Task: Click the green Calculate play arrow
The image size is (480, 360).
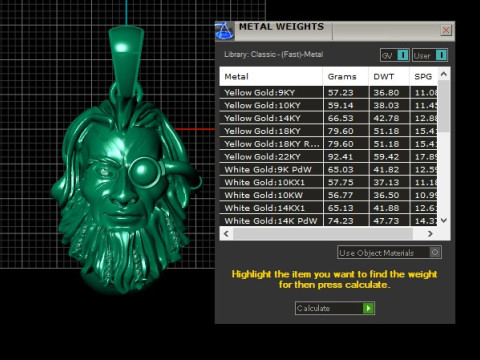Action: [368, 308]
